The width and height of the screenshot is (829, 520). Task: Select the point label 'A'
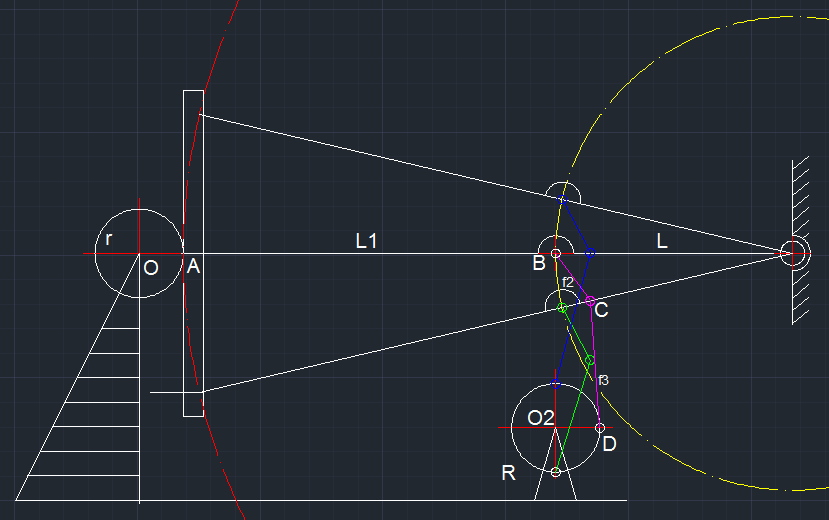(194, 266)
